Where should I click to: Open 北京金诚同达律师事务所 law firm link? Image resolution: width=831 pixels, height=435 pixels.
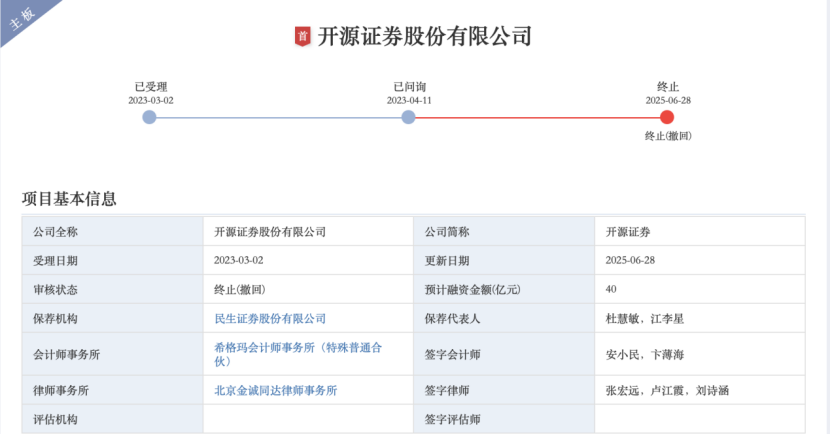click(276, 390)
